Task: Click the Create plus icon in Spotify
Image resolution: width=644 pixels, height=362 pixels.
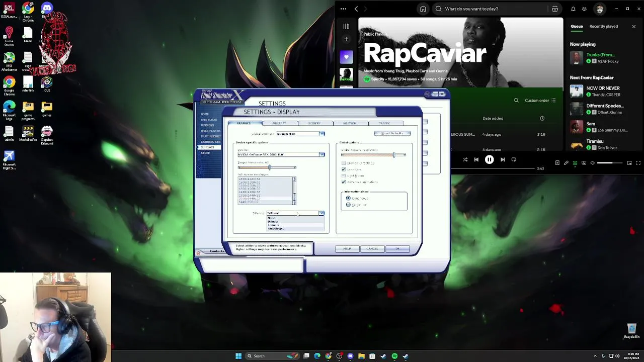Action: tap(346, 39)
